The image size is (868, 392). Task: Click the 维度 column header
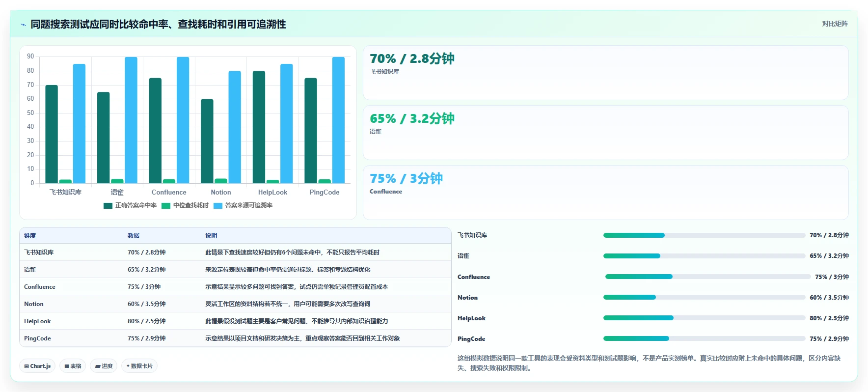click(30, 236)
